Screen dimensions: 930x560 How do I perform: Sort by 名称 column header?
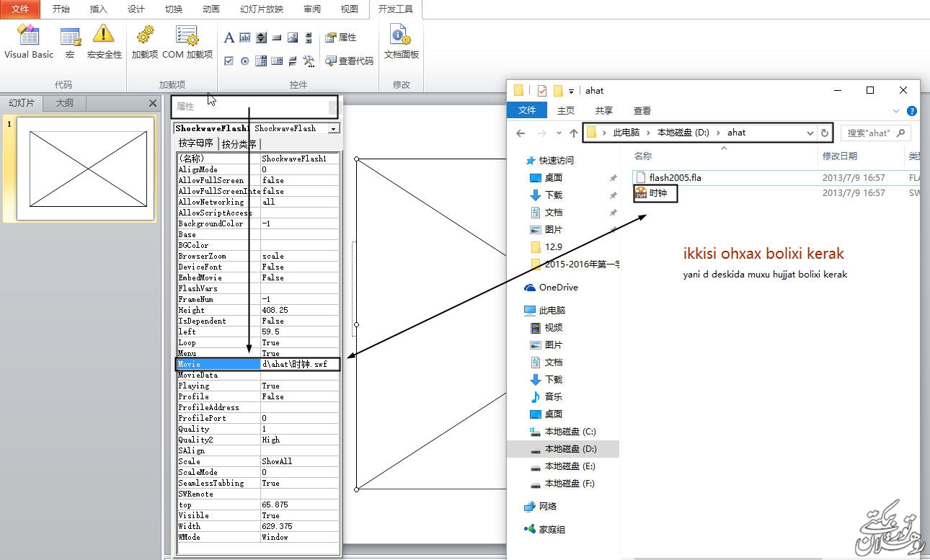click(643, 156)
